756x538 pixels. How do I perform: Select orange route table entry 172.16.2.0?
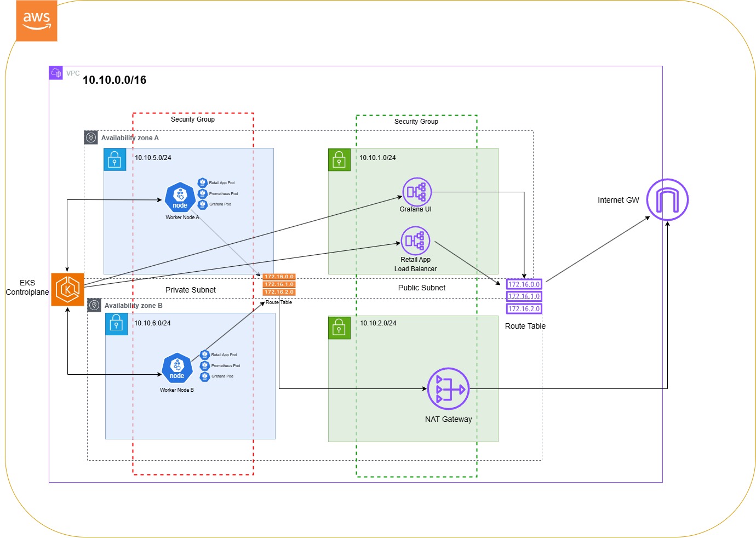coord(279,292)
